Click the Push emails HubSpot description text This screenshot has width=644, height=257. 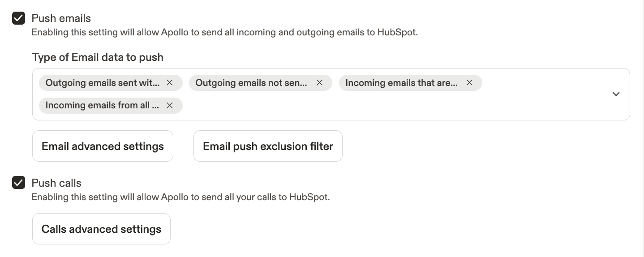pos(224,32)
